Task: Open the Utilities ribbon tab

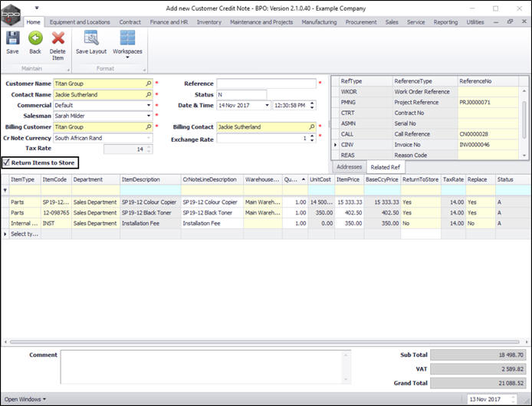Action: coord(475,22)
